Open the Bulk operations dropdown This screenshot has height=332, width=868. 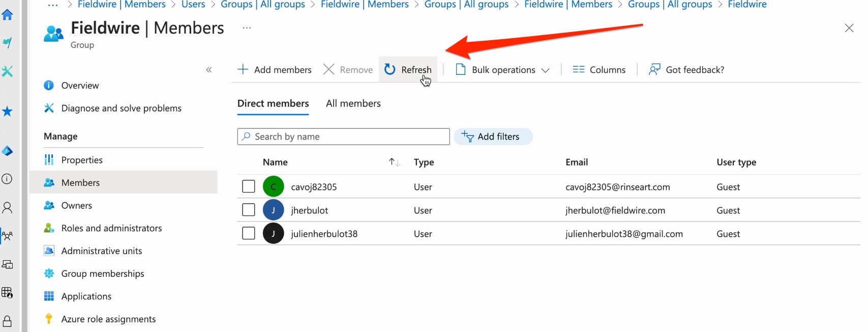tap(502, 70)
